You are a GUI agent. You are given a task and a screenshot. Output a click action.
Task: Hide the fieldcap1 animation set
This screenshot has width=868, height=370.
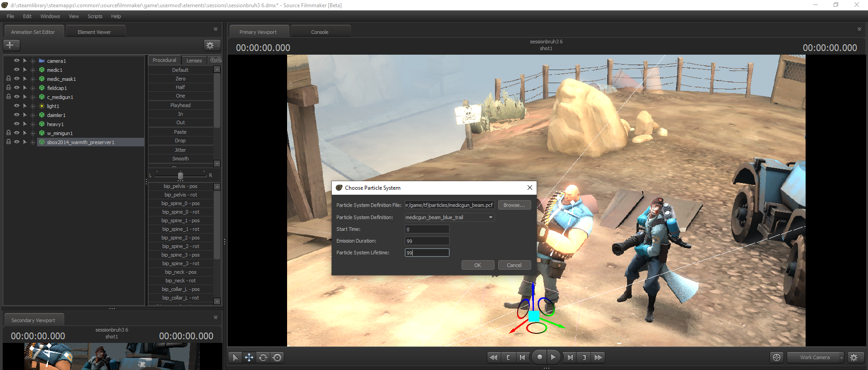17,88
